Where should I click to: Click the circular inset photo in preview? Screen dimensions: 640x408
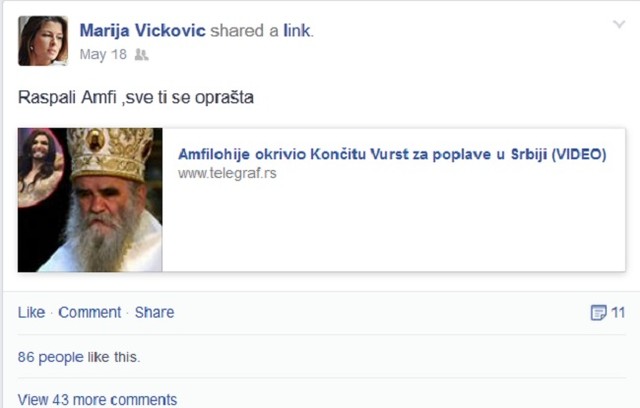point(40,168)
